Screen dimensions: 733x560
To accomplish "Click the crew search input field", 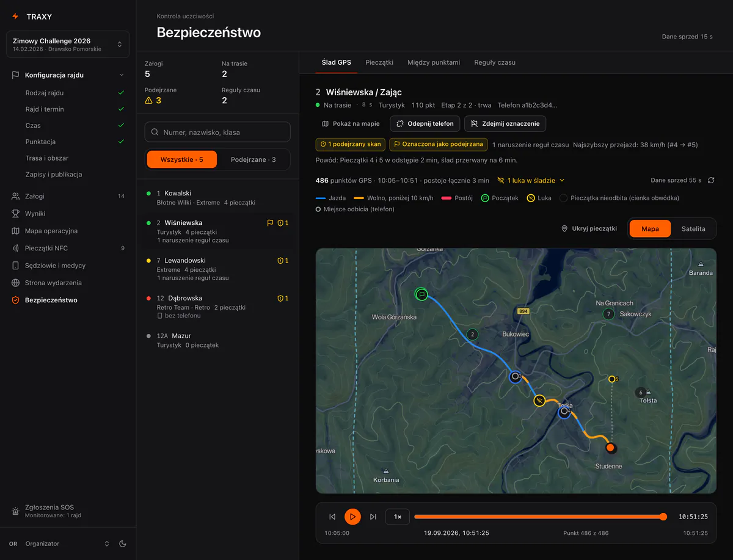I will click(217, 132).
